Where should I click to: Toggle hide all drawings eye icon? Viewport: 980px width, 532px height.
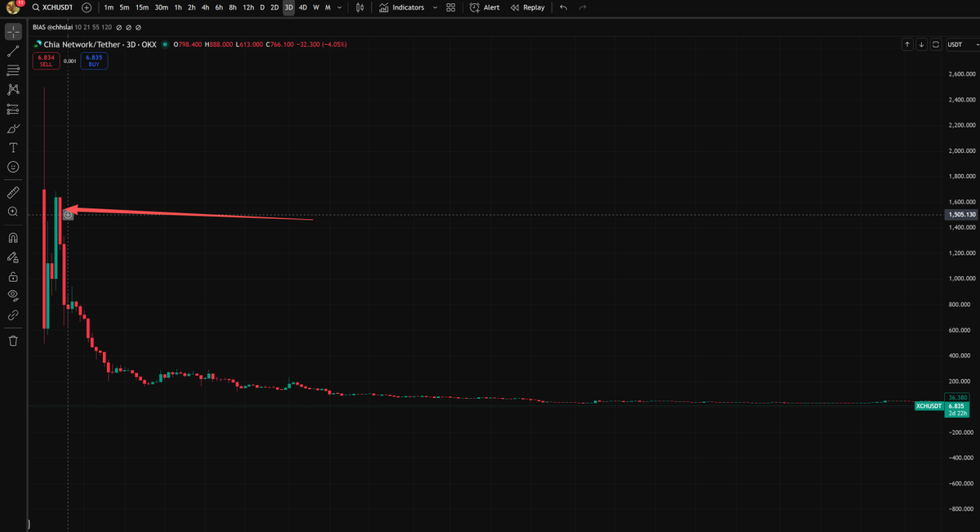click(x=13, y=295)
